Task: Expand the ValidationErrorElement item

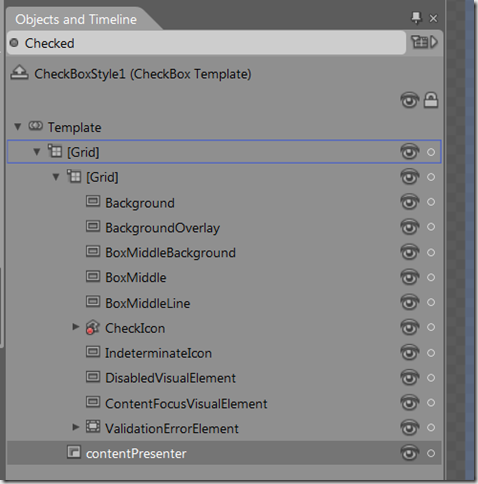Action: coord(76,427)
